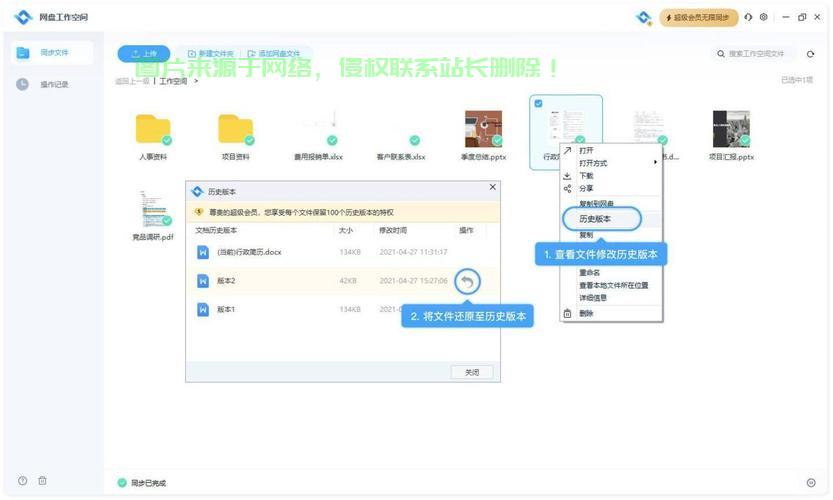The image size is (833, 500).
Task: Close the 历史版本 dialog with X
Action: [x=492, y=187]
